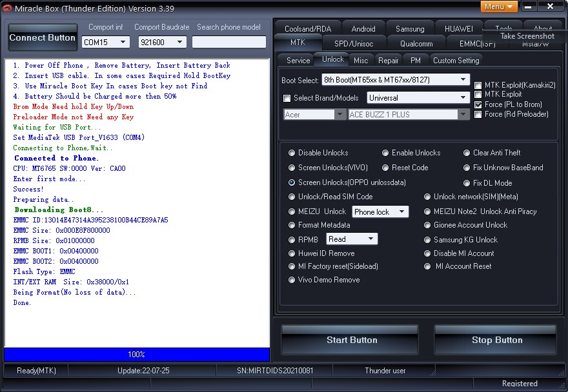The width and height of the screenshot is (568, 392).
Task: Switch to the Android tab
Action: pos(363,28)
